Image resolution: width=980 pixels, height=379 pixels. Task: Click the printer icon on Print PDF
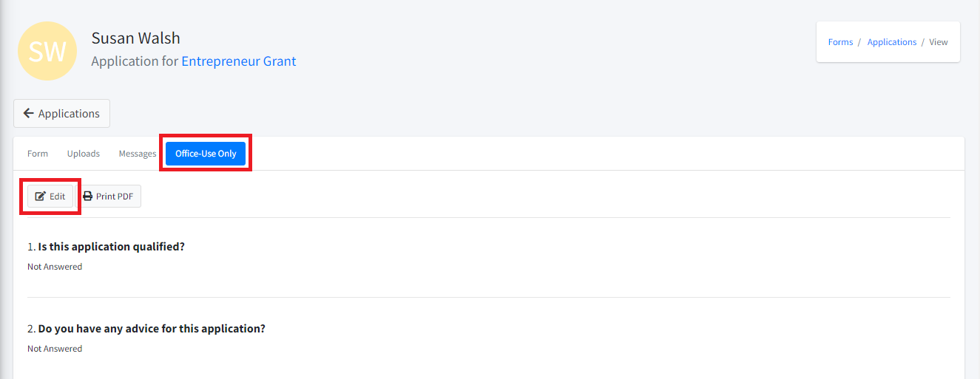88,197
